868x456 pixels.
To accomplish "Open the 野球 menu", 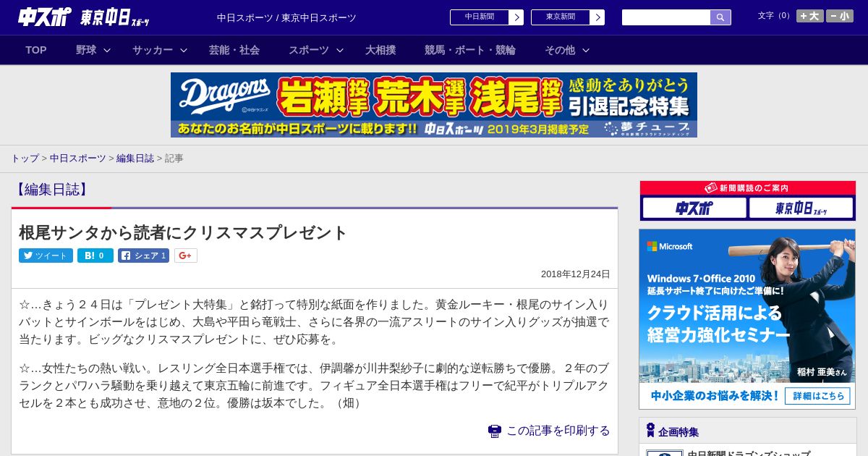I will click(86, 50).
